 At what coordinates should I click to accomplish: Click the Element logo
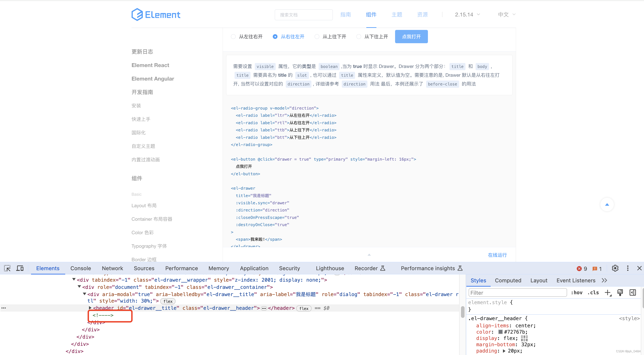156,14
